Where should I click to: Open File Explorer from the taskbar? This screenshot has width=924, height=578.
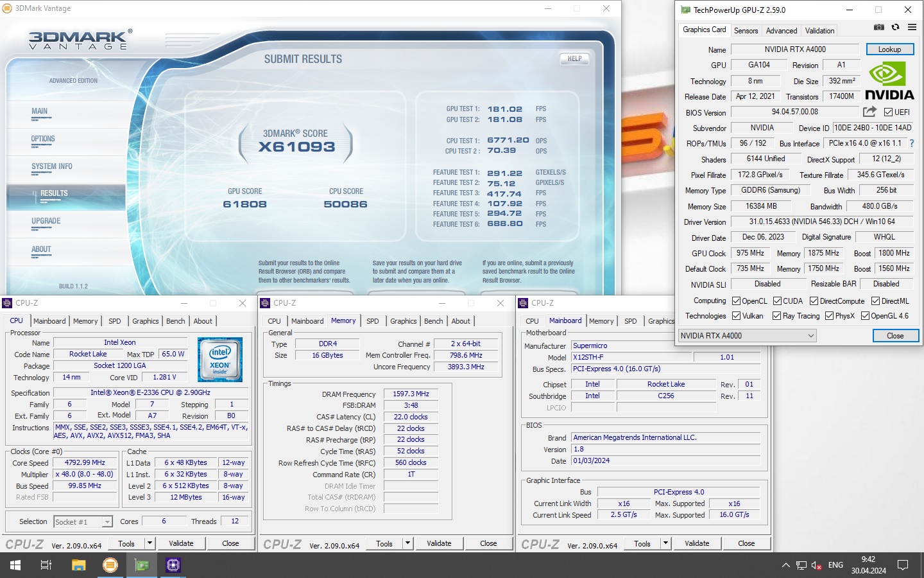point(78,565)
